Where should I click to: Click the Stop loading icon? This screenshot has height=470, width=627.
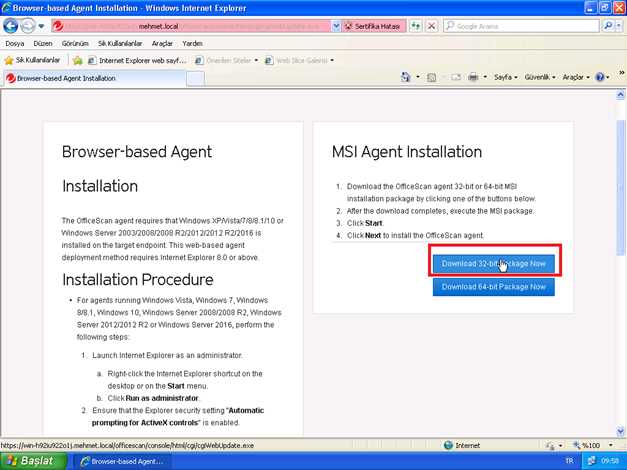pyautogui.click(x=431, y=26)
